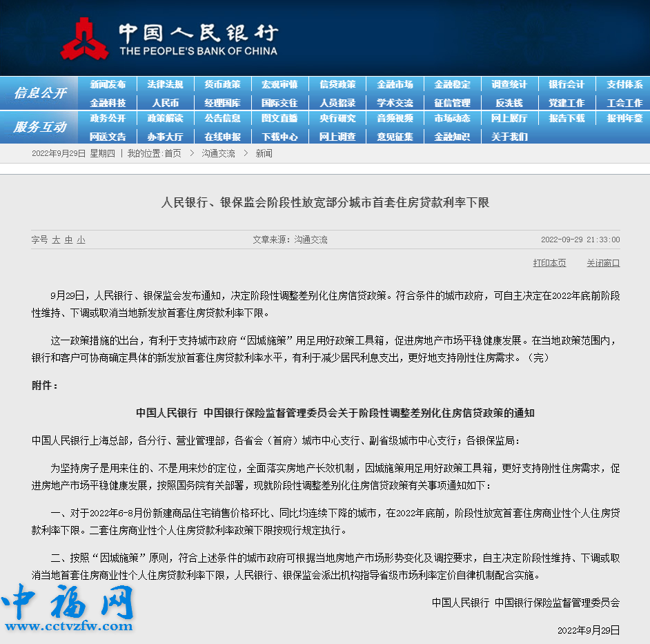This screenshot has height=644, width=650.
Task: Open the 央行研究 page
Action: [337, 118]
